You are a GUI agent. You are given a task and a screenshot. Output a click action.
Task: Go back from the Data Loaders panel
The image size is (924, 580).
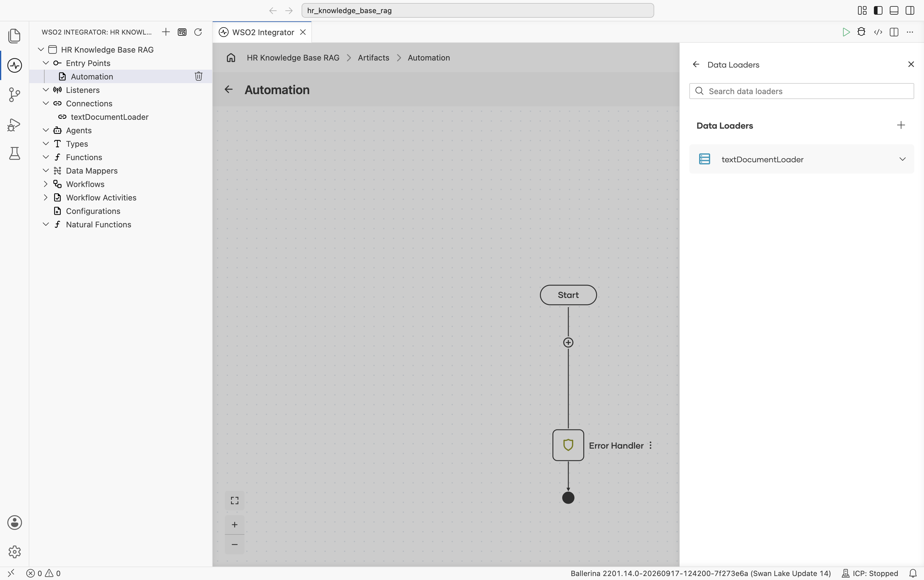coord(696,64)
